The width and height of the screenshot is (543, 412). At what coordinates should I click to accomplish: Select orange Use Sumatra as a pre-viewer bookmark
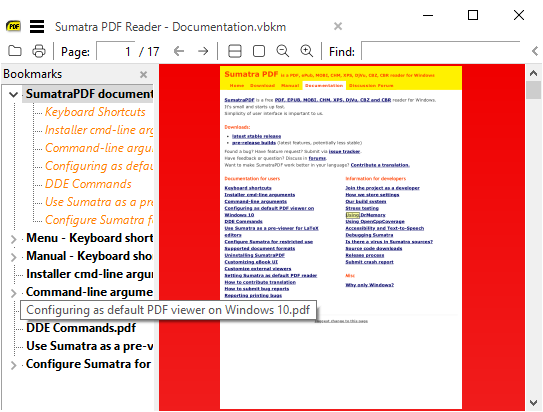click(x=99, y=202)
